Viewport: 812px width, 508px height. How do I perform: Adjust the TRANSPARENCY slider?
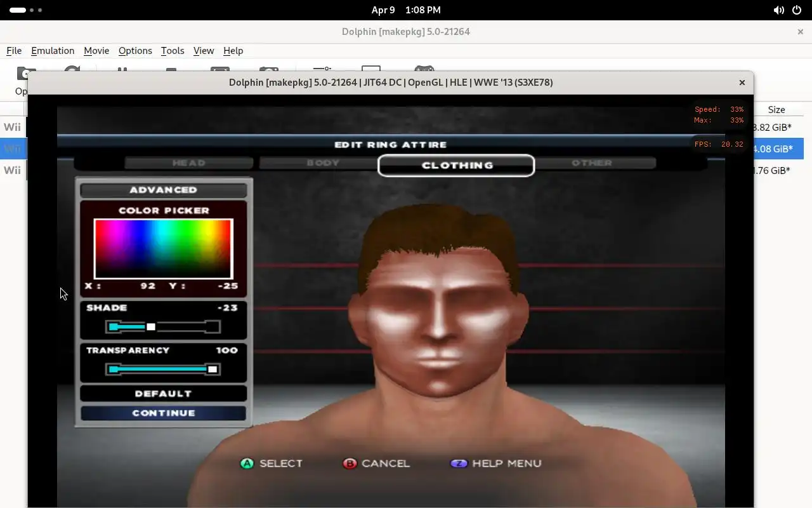coord(163,370)
